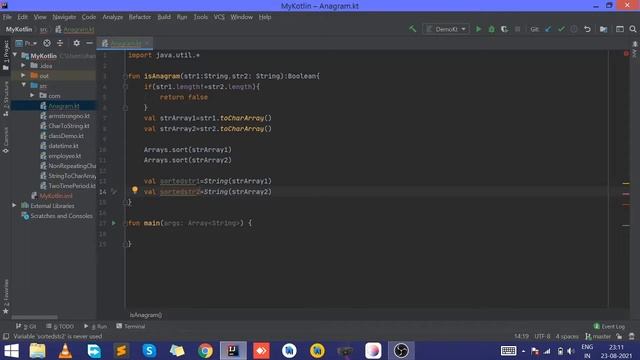Collapse the MyKotlin project root node
The height and width of the screenshot is (360, 640).
15,55
